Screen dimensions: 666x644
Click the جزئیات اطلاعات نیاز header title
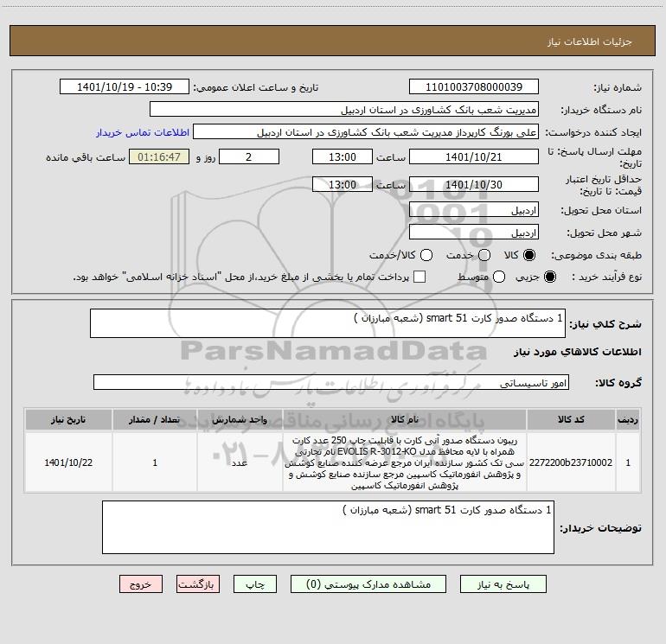coord(589,41)
